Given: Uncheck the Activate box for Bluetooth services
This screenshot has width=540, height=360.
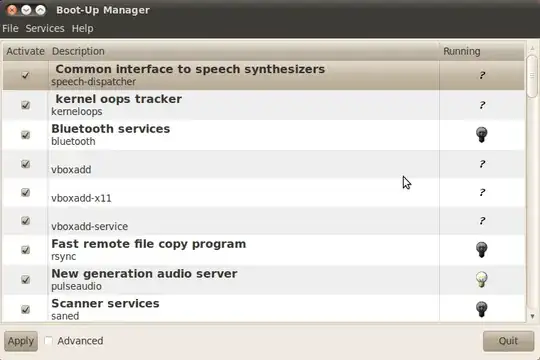Looking at the screenshot, I should (x=25, y=135).
